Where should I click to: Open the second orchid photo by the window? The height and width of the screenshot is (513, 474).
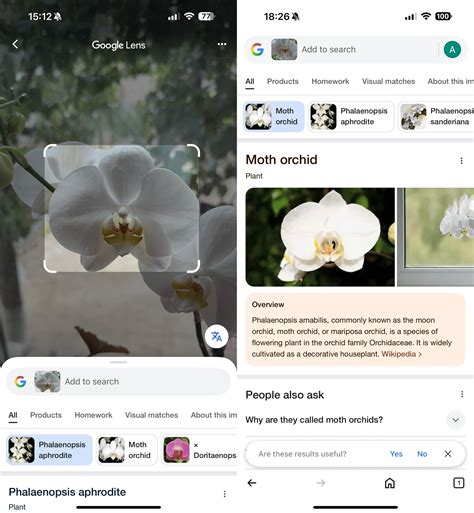pyautogui.click(x=436, y=237)
